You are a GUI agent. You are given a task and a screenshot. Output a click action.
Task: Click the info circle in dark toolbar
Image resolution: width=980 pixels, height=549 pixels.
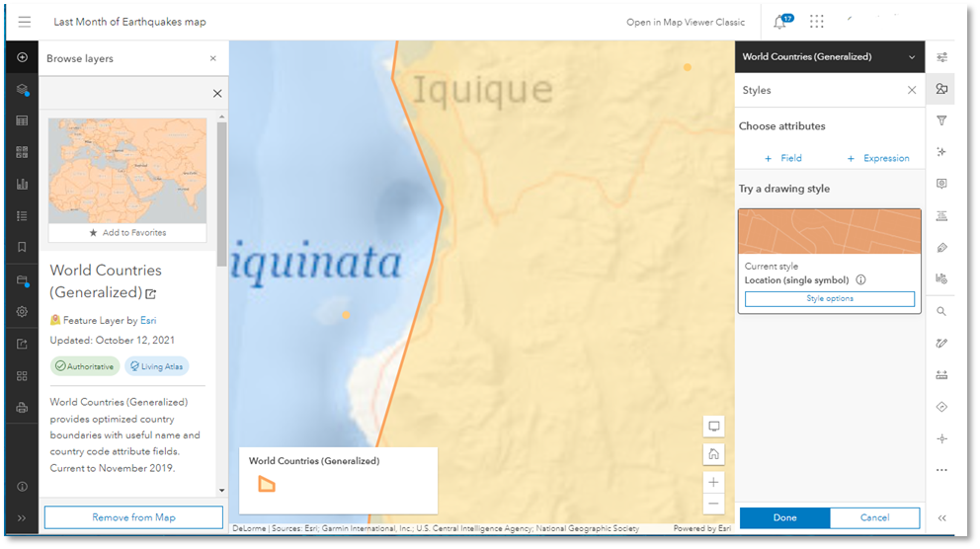point(22,487)
